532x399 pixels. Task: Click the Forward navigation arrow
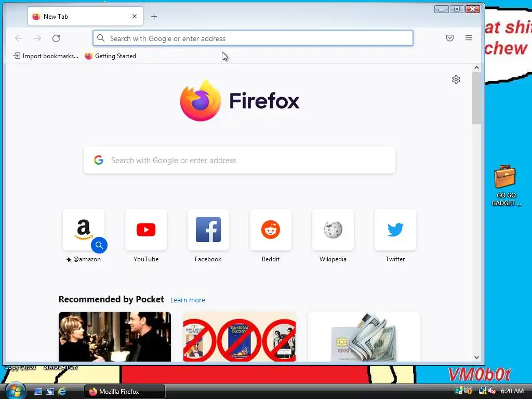[37, 38]
